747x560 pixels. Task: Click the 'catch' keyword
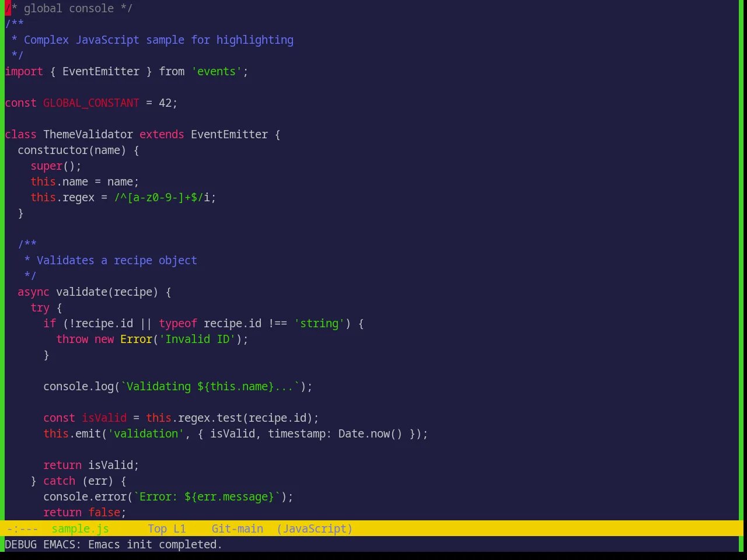(x=59, y=481)
